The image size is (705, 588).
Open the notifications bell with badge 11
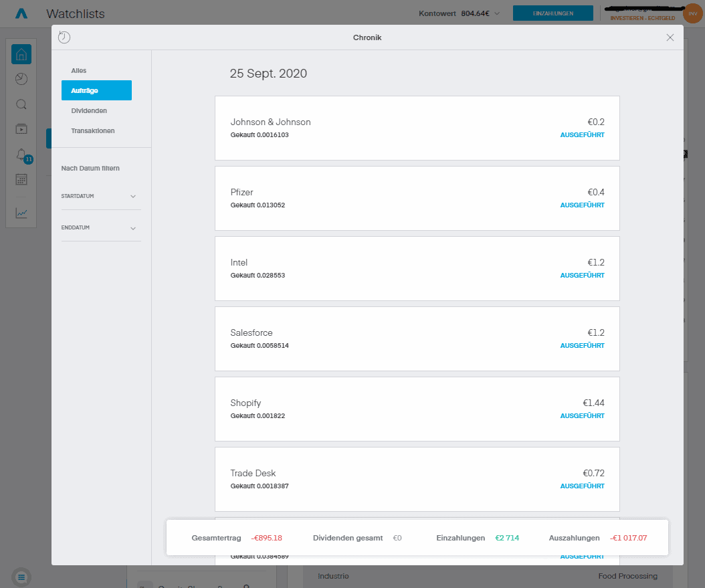pos(23,155)
